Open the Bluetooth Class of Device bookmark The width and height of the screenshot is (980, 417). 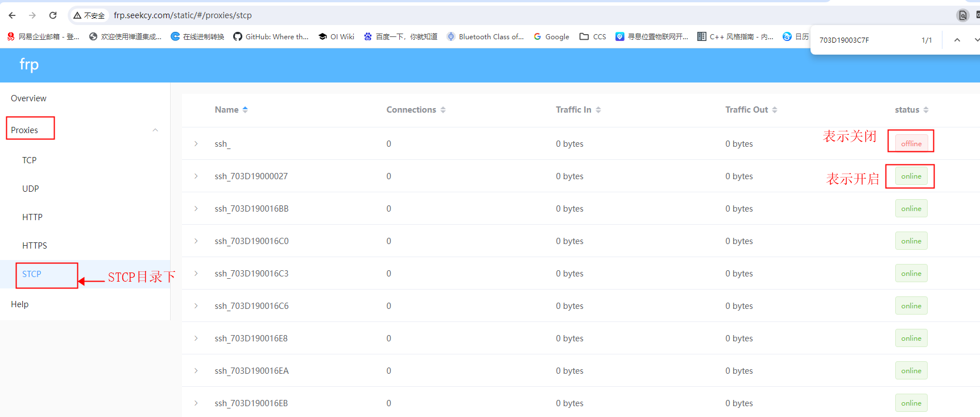click(485, 36)
